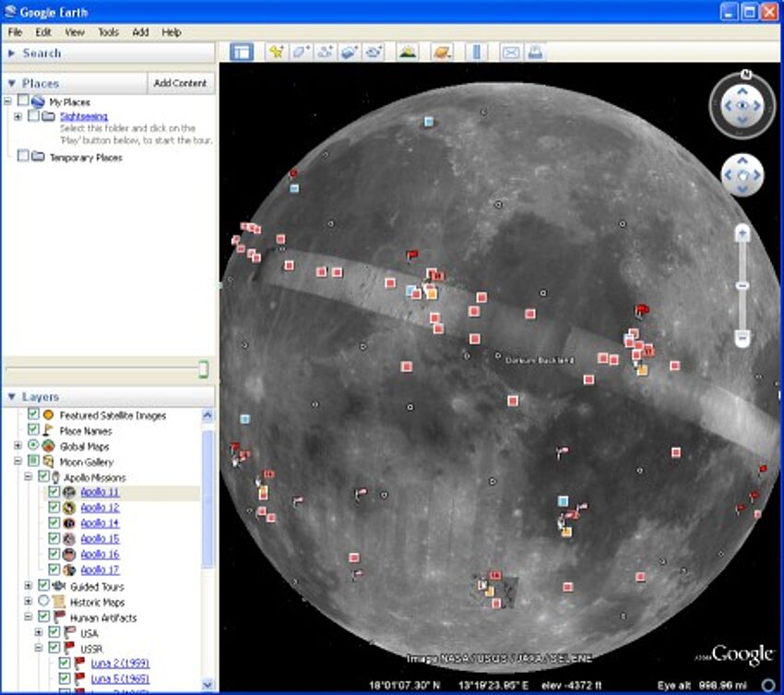The height and width of the screenshot is (695, 784).
Task: Collapse the Places panel
Action: (11, 83)
